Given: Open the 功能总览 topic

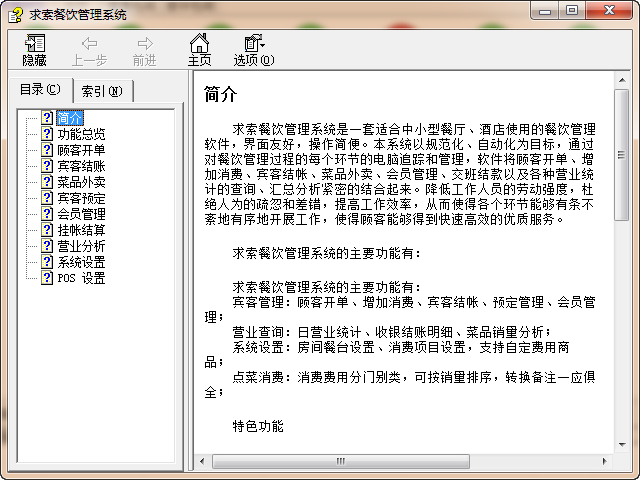Looking at the screenshot, I should (81, 134).
